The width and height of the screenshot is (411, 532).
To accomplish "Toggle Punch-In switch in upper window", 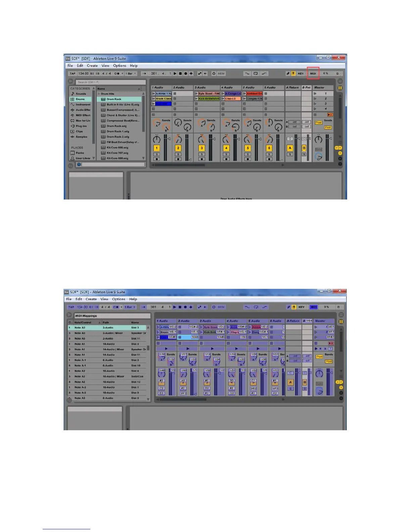I will pos(247,74).
